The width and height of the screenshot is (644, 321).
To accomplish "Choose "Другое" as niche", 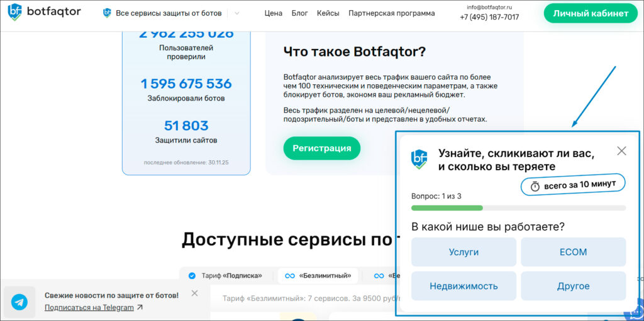I will [574, 286].
